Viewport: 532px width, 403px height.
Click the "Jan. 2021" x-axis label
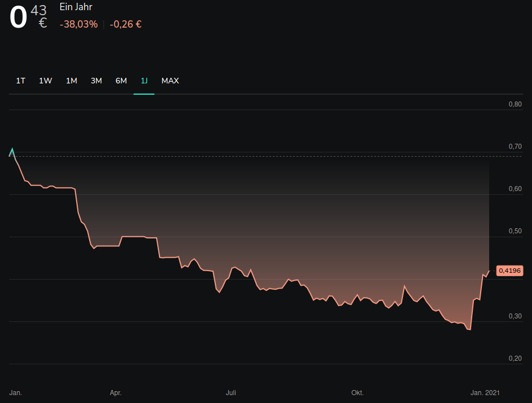(x=485, y=392)
